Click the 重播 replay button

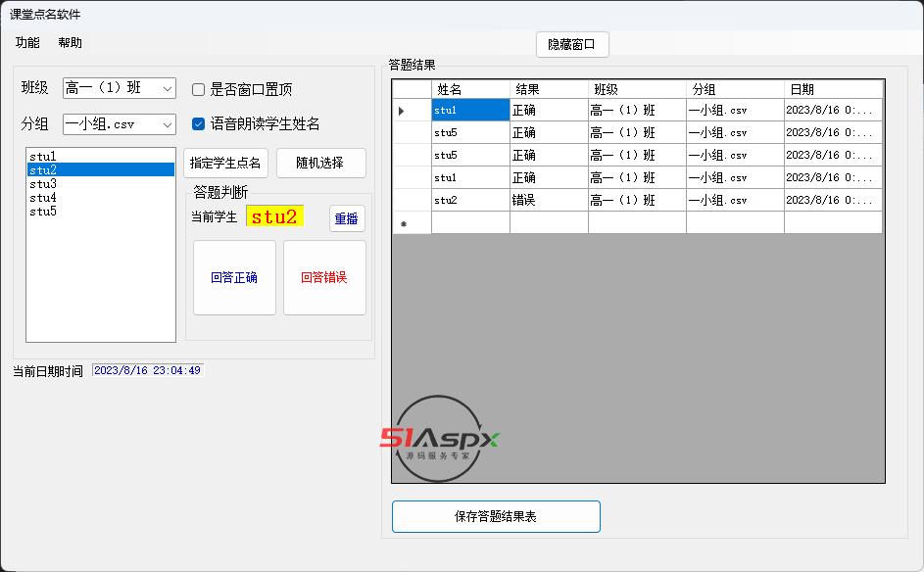tap(347, 218)
